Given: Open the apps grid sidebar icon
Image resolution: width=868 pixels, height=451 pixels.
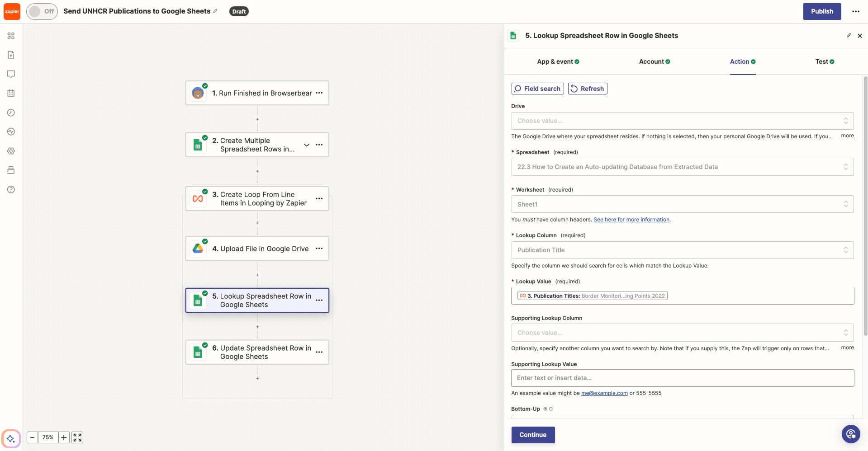Looking at the screenshot, I should 11,36.
